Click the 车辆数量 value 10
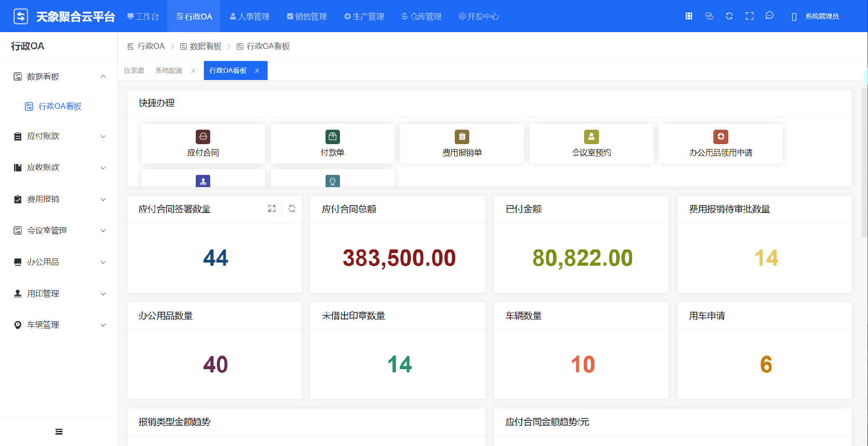The width and height of the screenshot is (868, 446). tap(583, 365)
